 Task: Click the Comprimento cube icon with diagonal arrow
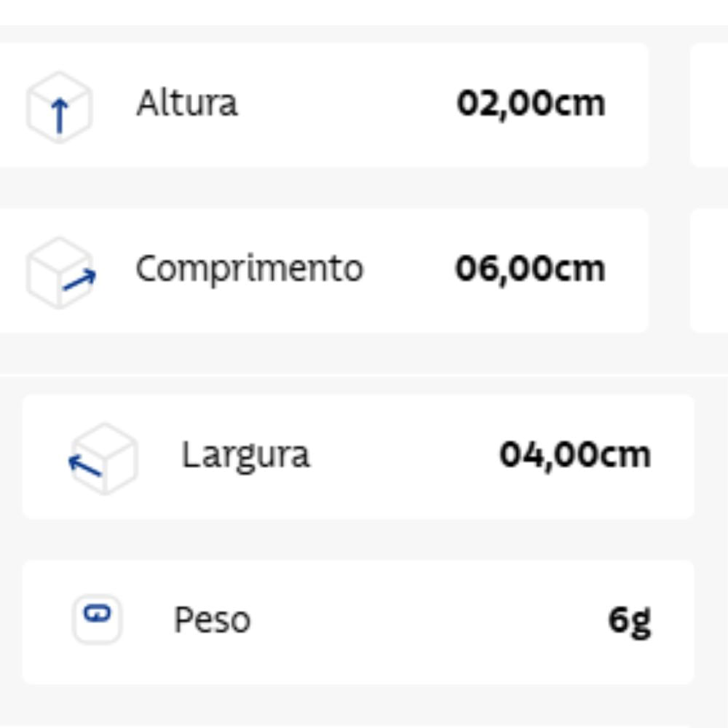click(61, 273)
